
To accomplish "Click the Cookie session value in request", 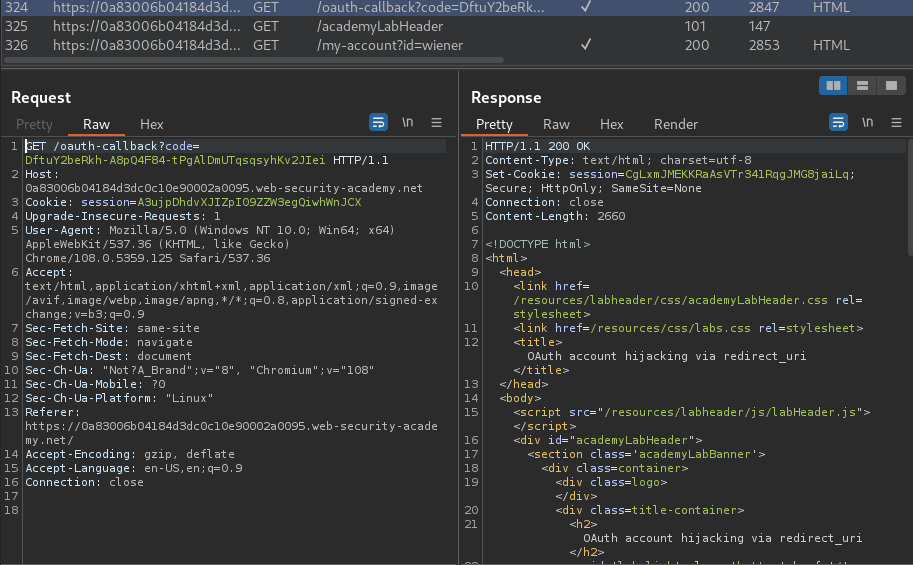I will (x=249, y=202).
